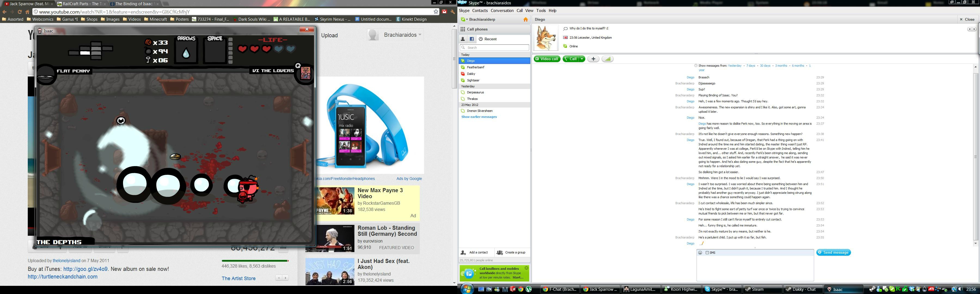Toggle the SMS checkbox
This screenshot has height=294, width=980.
point(707,253)
